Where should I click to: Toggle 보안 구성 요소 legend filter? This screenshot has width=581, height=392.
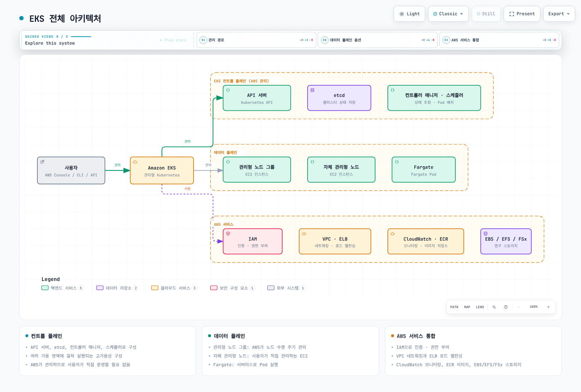tap(233, 288)
